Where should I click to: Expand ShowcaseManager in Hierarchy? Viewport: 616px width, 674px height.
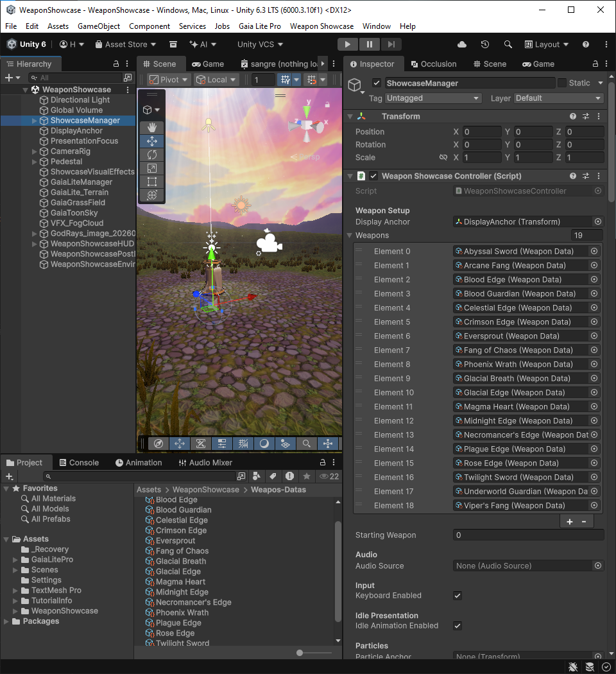[x=35, y=121]
